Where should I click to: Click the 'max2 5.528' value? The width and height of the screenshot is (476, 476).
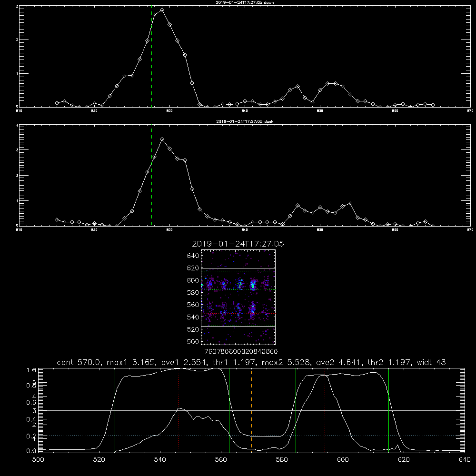[286, 362]
